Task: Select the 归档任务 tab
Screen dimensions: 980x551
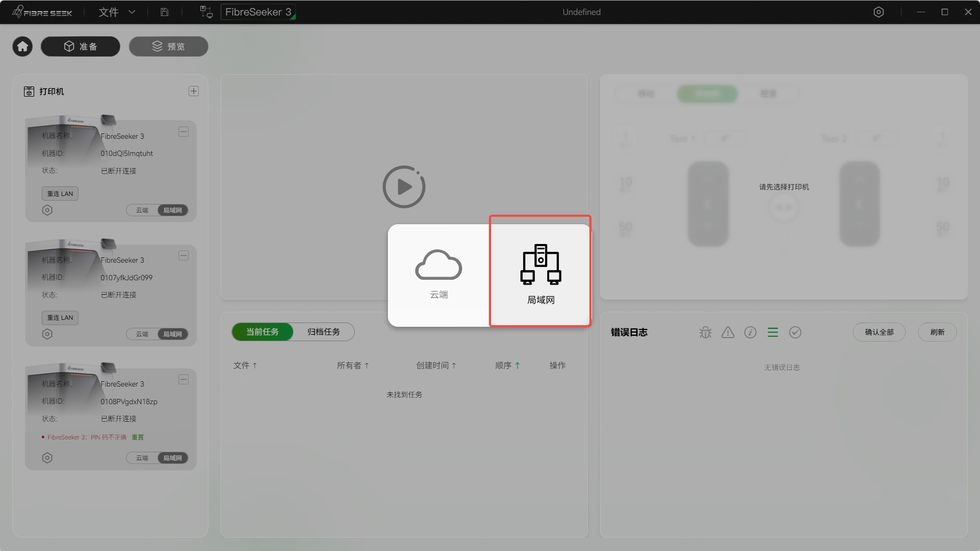Action: click(x=324, y=332)
